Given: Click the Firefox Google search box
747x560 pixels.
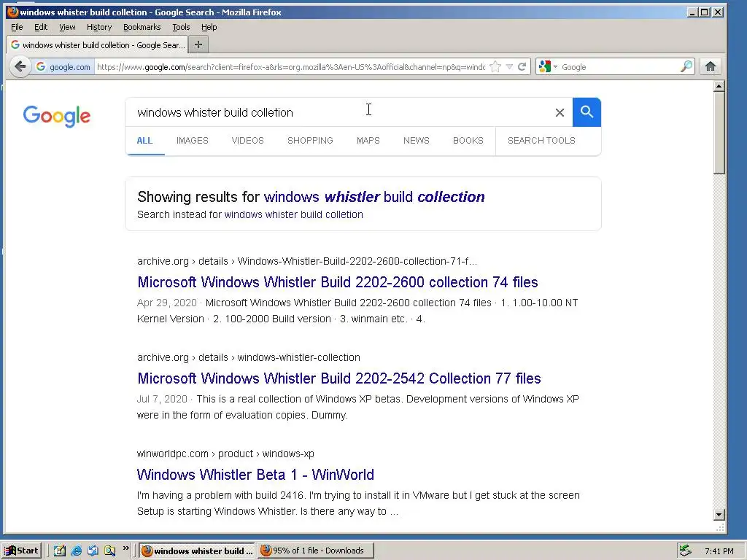Looking at the screenshot, I should click(619, 66).
